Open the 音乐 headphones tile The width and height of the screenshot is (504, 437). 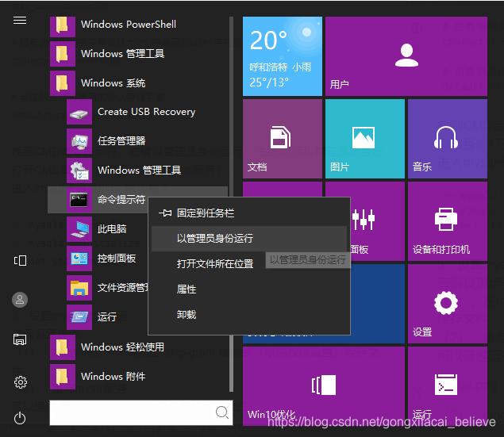[x=448, y=139]
